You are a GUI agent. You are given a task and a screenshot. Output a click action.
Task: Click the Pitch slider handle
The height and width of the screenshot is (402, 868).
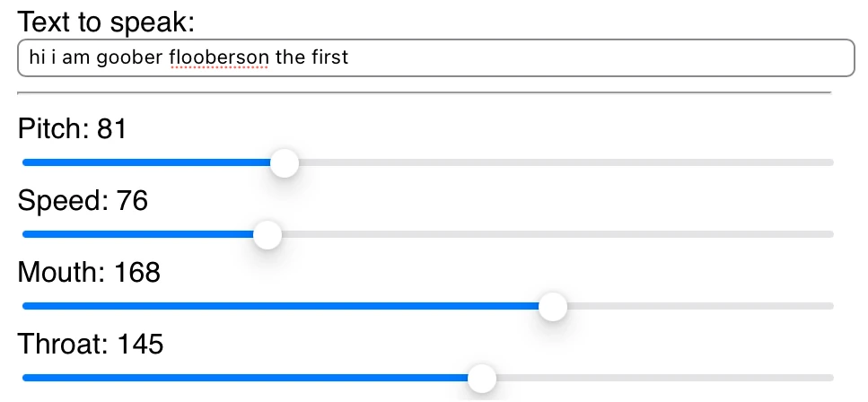(285, 163)
